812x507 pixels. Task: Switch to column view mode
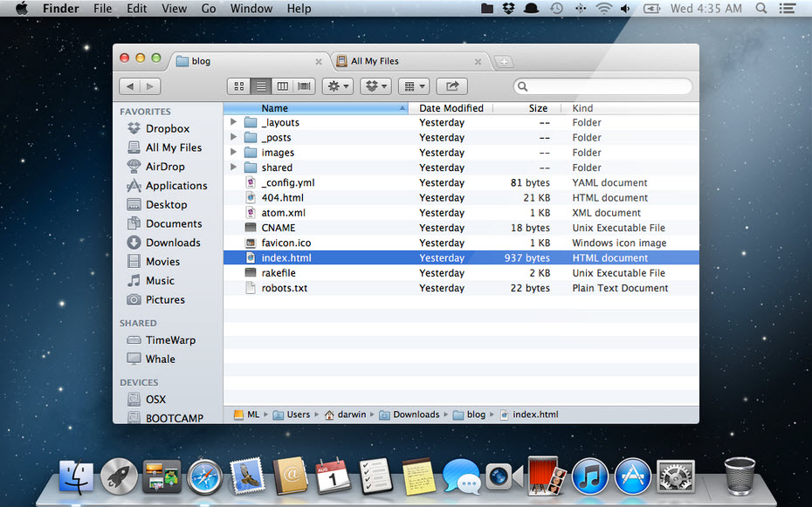click(282, 86)
